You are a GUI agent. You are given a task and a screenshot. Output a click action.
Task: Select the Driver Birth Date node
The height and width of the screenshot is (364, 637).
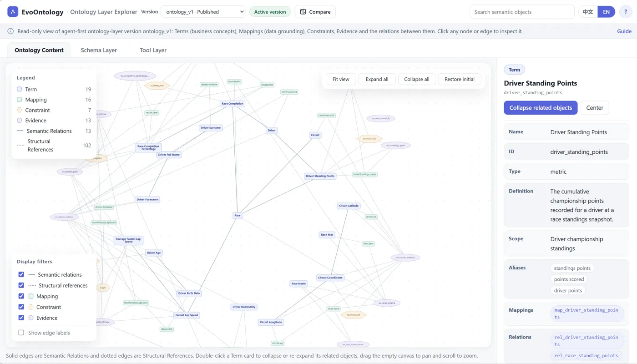pyautogui.click(x=189, y=293)
